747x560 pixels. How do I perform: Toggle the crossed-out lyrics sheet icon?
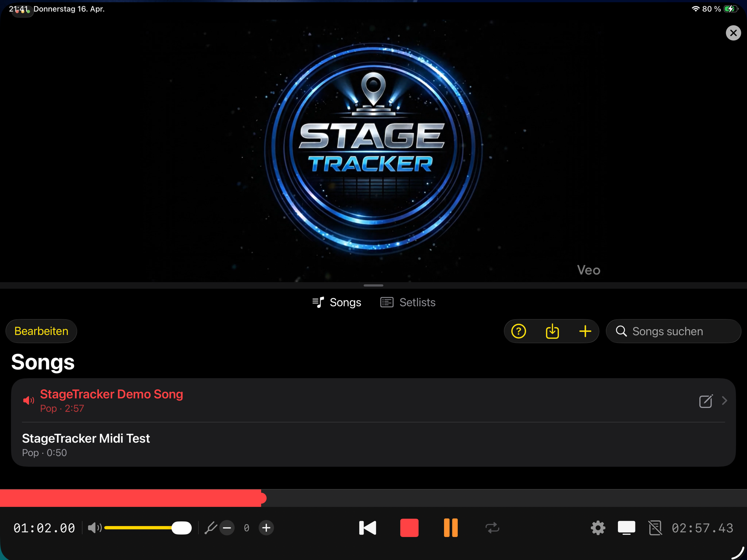[655, 528]
